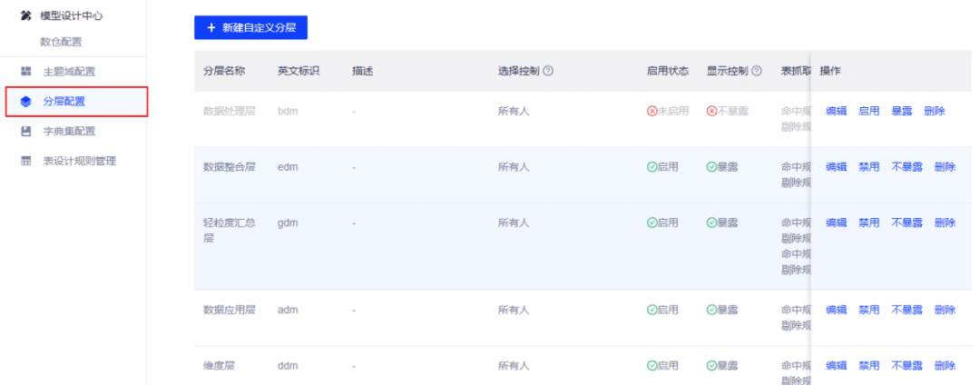The width and height of the screenshot is (980, 385).
Task: Click the 数据整合层 name cell
Action: coord(230,167)
